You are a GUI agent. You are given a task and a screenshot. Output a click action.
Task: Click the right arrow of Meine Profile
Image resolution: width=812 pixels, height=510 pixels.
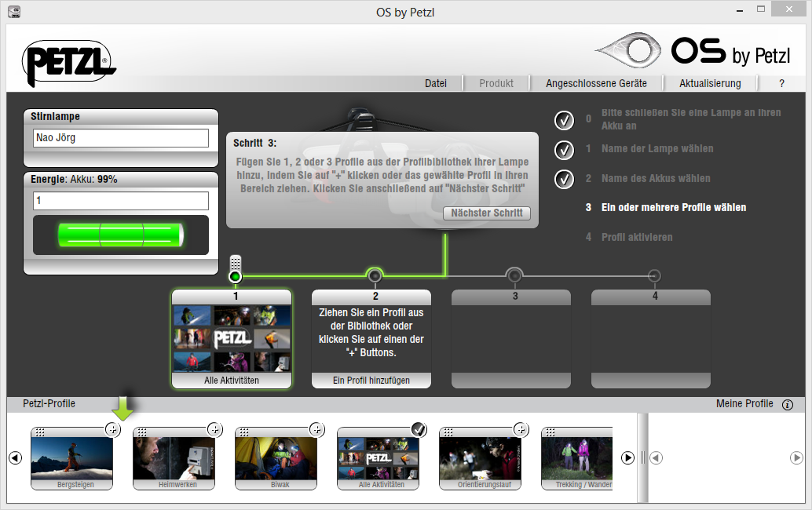coord(796,457)
